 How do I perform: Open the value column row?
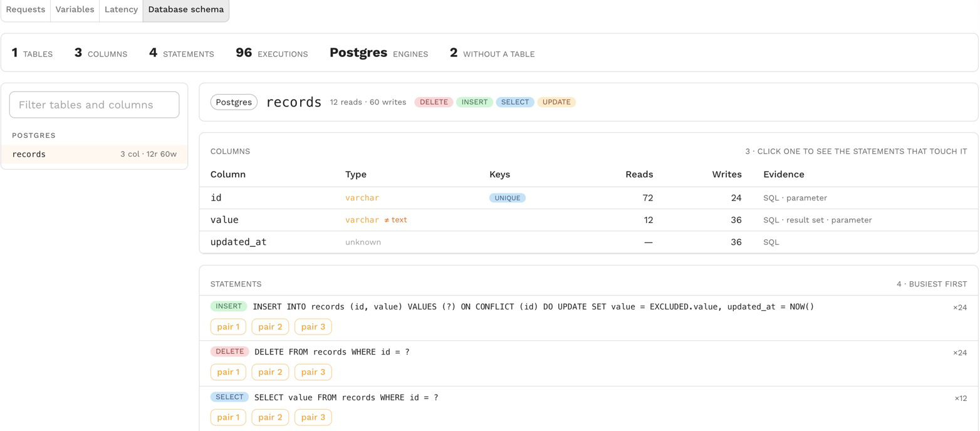588,220
